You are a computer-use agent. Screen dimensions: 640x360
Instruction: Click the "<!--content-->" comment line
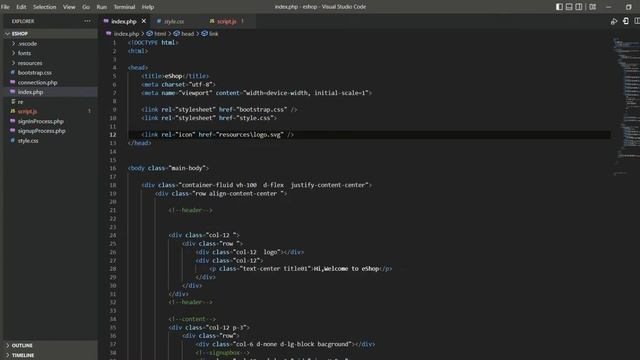coord(192,319)
